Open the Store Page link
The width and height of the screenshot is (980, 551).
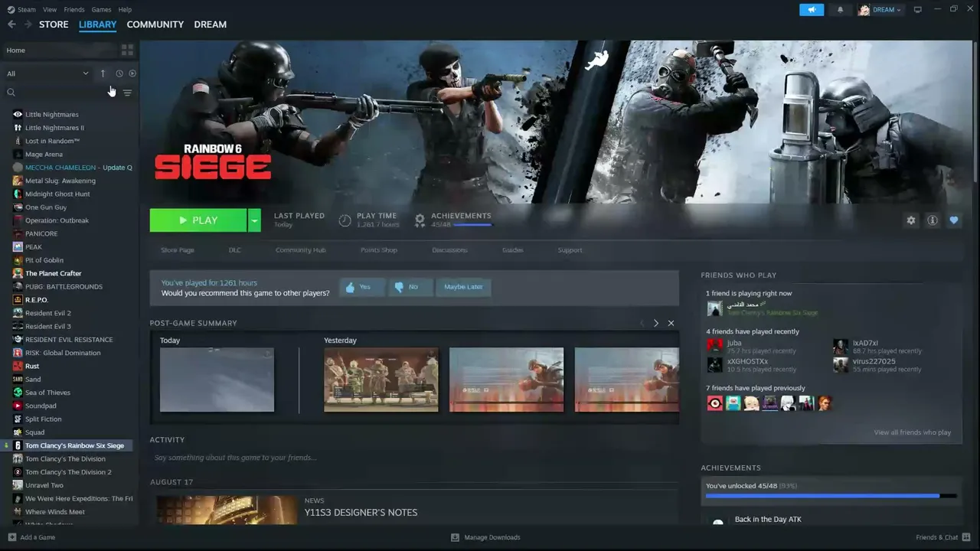[178, 250]
